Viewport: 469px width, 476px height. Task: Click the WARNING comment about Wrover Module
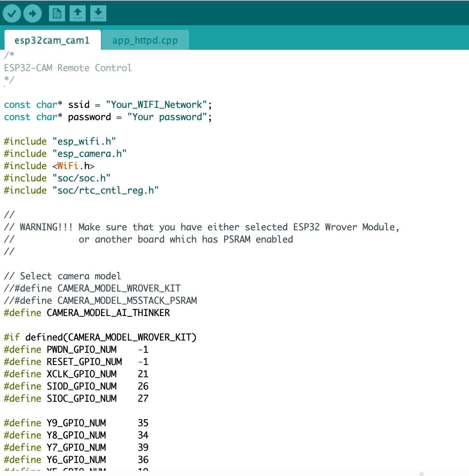coord(202,227)
